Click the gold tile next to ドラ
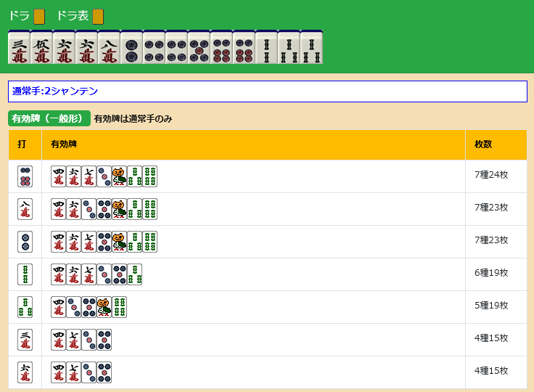This screenshot has width=534, height=392. pyautogui.click(x=39, y=16)
